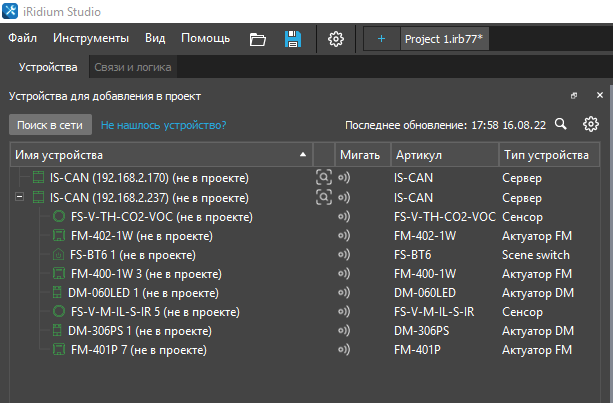The width and height of the screenshot is (613, 403).
Task: Undock the devices panel with float button
Action: (x=574, y=96)
